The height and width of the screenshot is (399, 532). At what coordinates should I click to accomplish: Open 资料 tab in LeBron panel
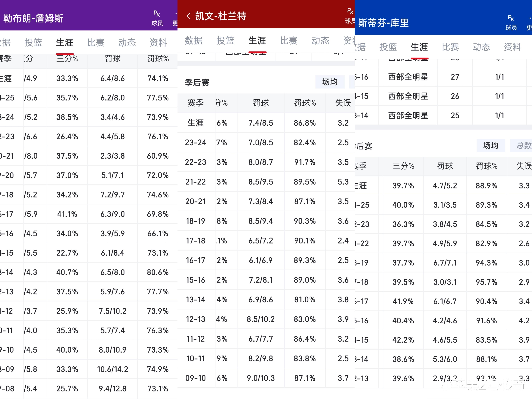(158, 43)
